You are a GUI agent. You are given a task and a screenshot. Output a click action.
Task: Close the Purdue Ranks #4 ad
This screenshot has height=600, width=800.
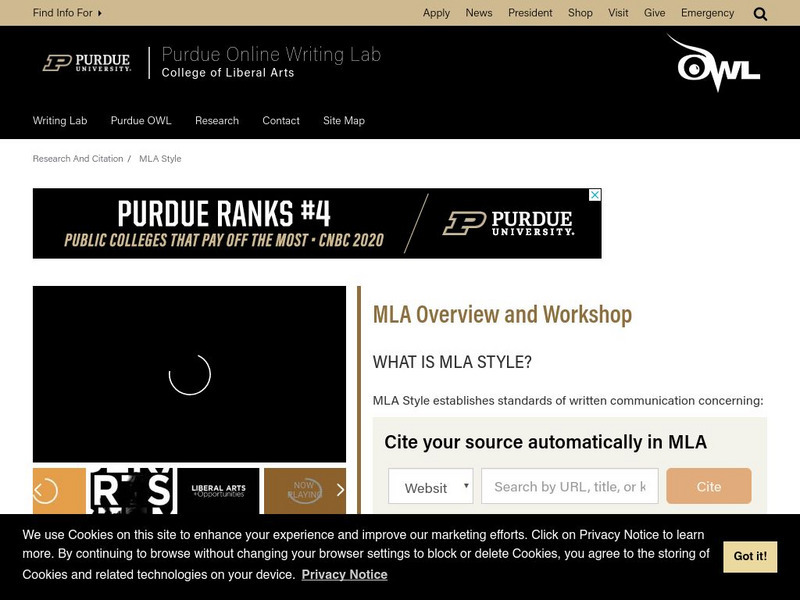tap(595, 195)
